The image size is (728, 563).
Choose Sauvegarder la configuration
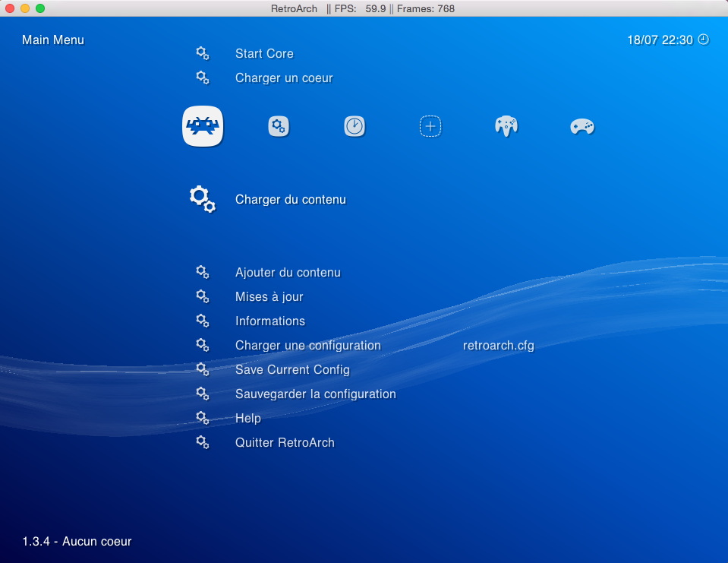coord(316,394)
